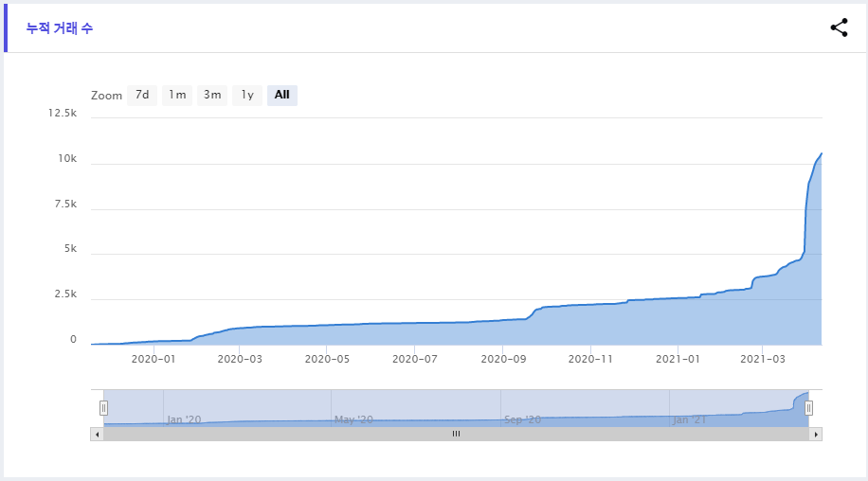
Task: Click the navigator scrollbar thumb grip
Action: point(456,434)
